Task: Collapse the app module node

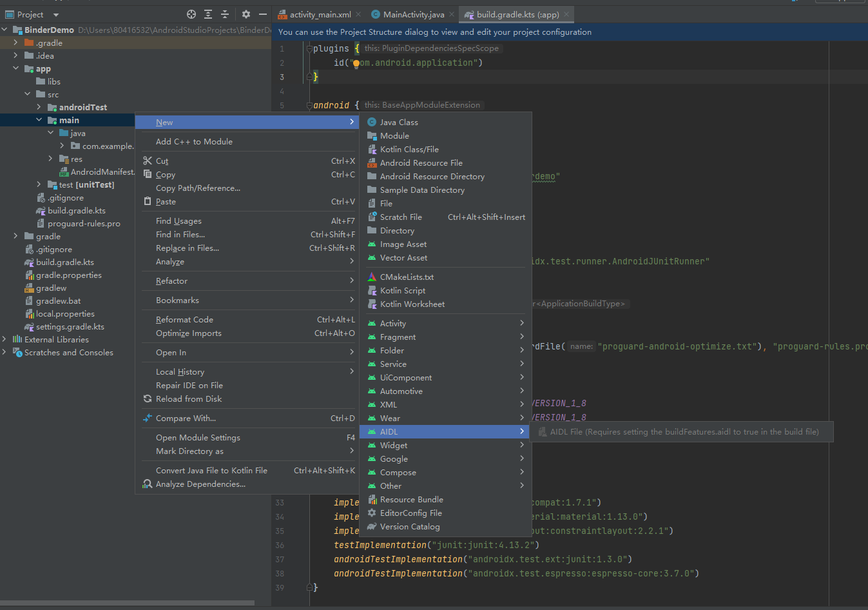Action: tap(16, 68)
